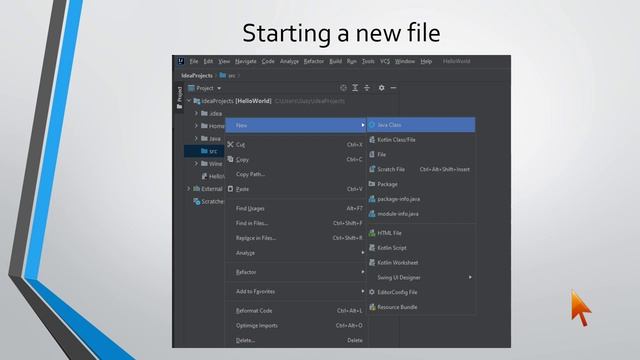This screenshot has width=640, height=360.
Task: Open the Help menu
Action: tap(426, 61)
